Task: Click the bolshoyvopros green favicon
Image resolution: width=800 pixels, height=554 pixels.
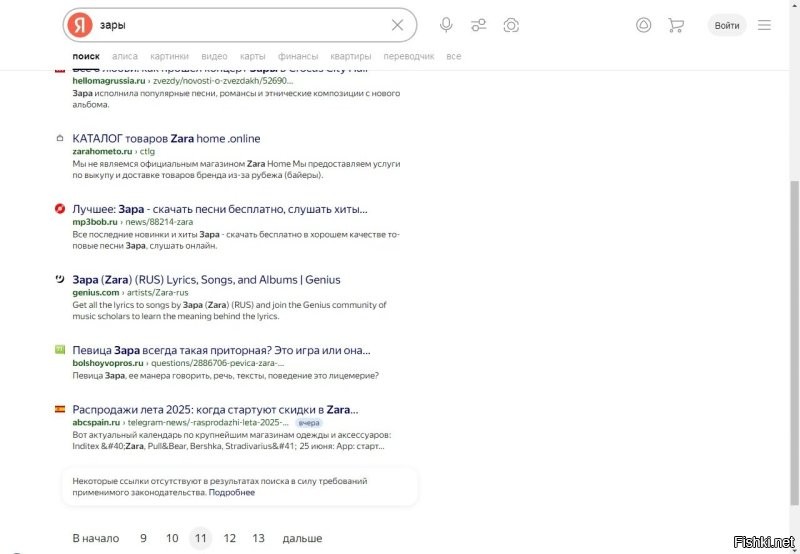Action: coord(60,349)
